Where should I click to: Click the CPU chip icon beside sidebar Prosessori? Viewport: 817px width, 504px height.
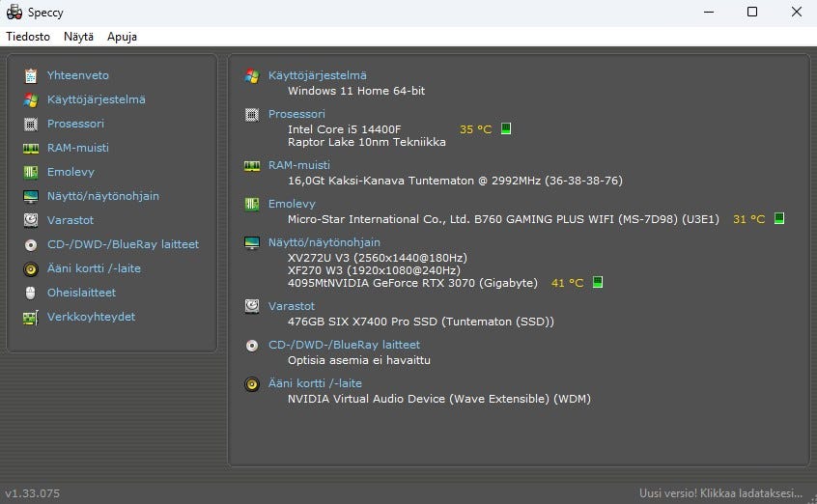click(31, 124)
